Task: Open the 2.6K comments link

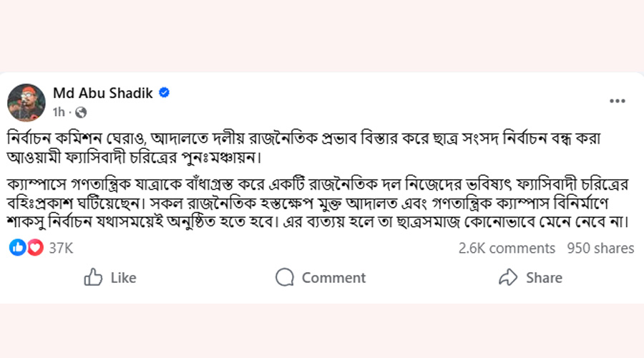Action: click(x=507, y=248)
